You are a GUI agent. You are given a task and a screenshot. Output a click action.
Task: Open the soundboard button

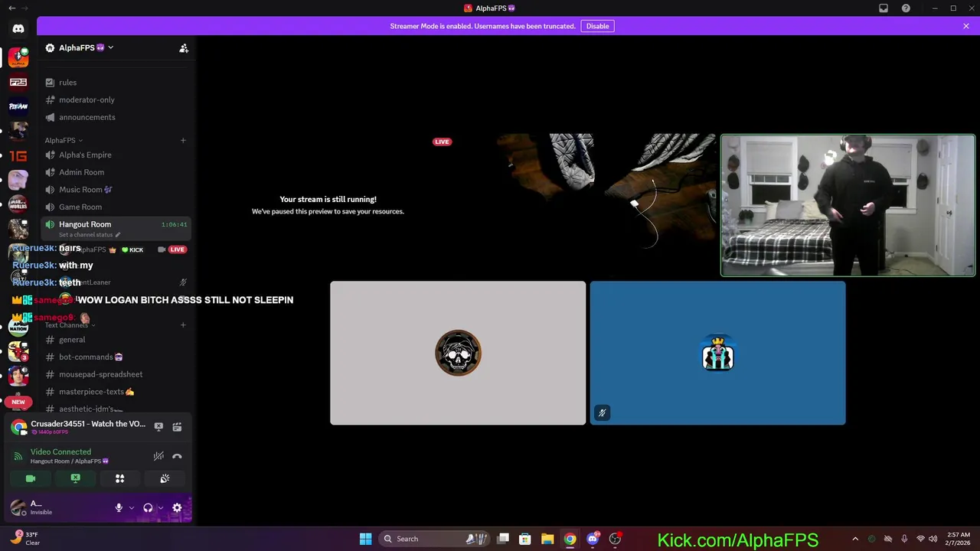coord(165,478)
